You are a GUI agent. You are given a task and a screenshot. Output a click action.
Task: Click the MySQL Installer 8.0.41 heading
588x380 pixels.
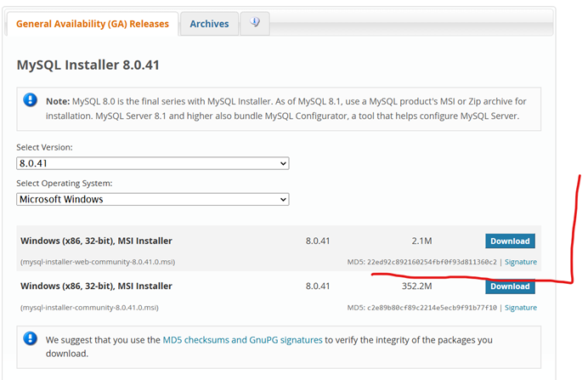click(88, 65)
